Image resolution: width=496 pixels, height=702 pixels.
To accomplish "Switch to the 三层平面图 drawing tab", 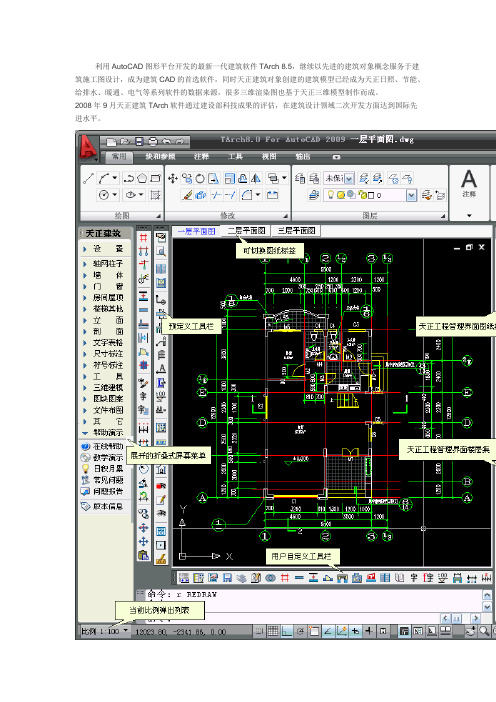I will [x=296, y=231].
